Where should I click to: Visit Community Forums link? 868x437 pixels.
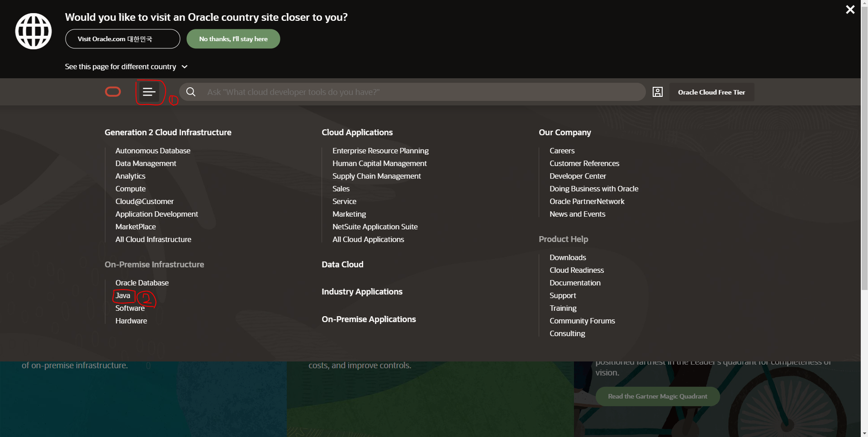(x=582, y=321)
